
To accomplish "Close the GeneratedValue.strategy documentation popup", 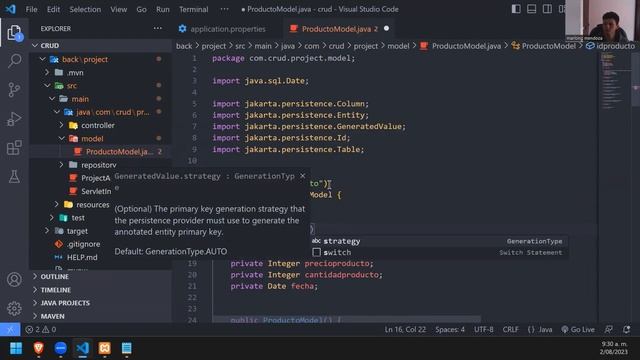I will point(302,176).
